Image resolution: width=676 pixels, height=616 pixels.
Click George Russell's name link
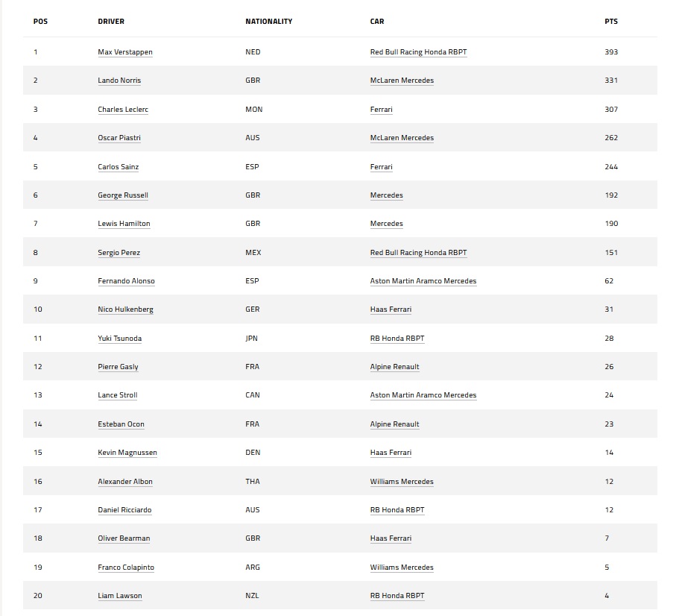point(123,195)
